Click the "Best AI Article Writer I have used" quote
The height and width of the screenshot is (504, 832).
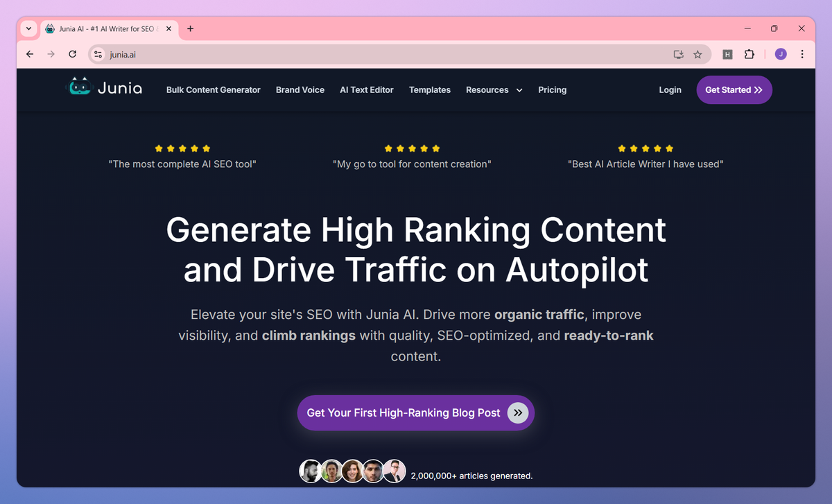tap(645, 164)
